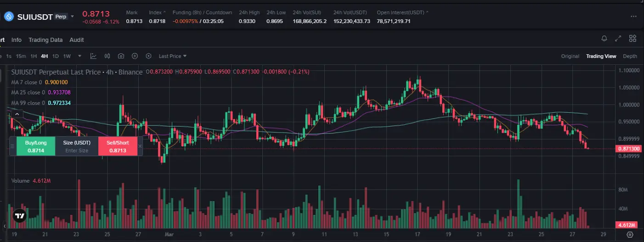Click the SUIUSDT Perpetual Last Price chart title
This screenshot has height=242, width=644.
click(76, 72)
